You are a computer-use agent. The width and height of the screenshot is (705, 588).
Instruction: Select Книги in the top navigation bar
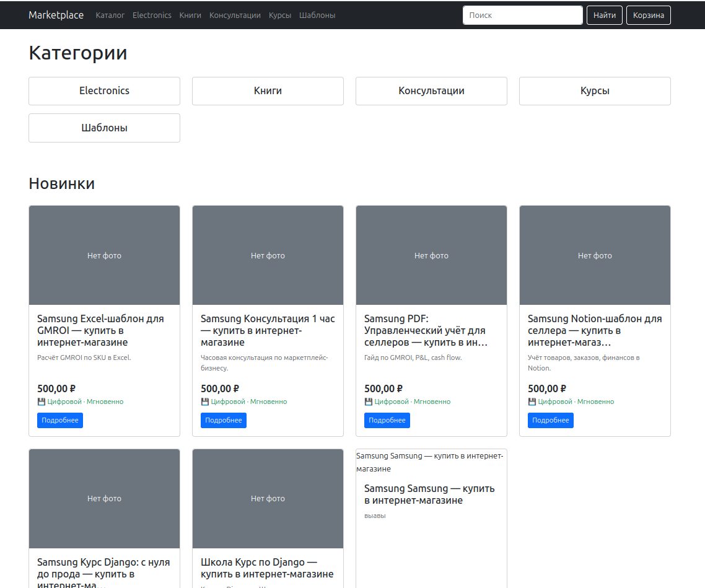(190, 15)
